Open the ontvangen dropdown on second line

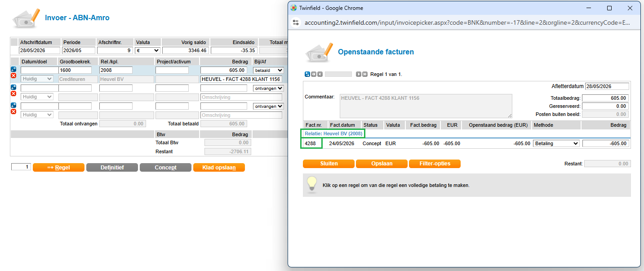269,88
